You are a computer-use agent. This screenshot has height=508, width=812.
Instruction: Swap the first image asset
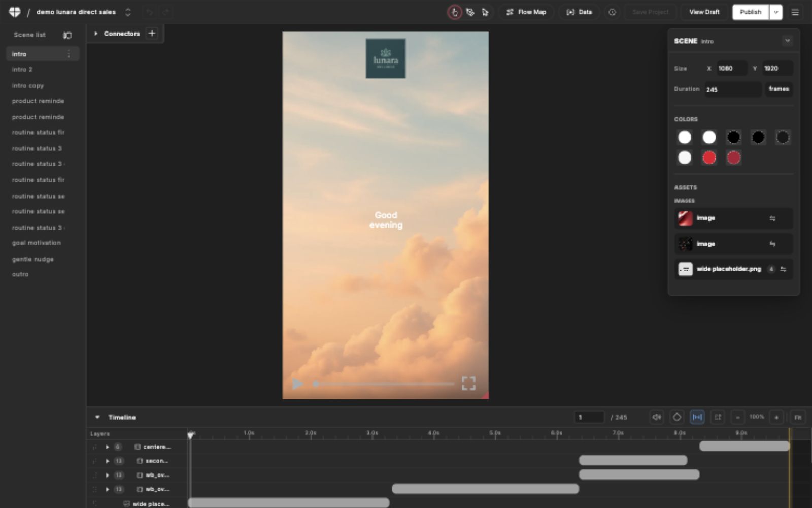click(772, 218)
